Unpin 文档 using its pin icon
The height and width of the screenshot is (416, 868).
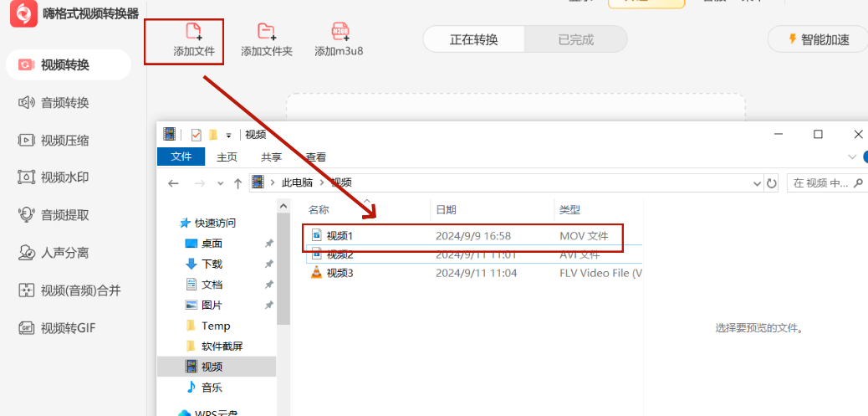(x=269, y=284)
